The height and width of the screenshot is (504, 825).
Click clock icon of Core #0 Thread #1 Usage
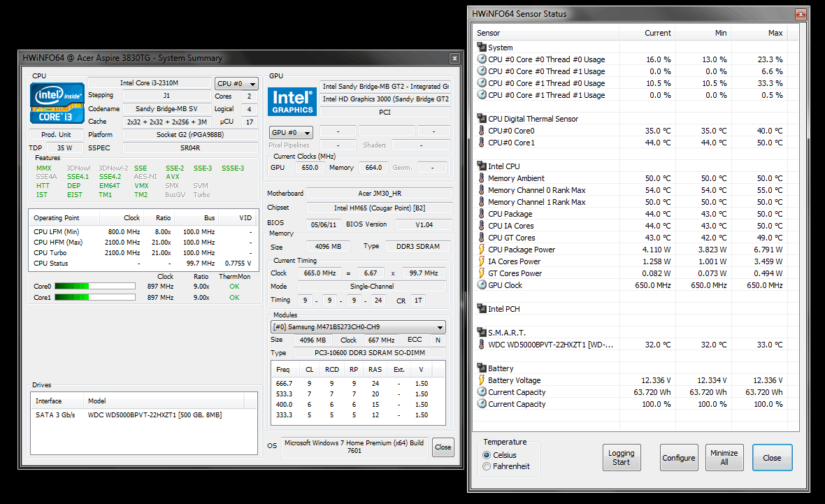[482, 71]
